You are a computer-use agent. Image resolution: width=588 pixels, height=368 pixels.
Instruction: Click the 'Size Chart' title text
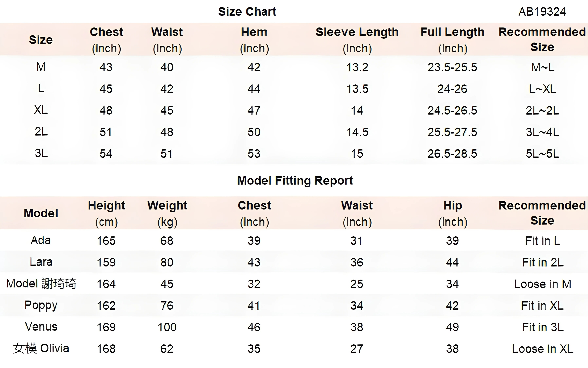click(x=247, y=12)
